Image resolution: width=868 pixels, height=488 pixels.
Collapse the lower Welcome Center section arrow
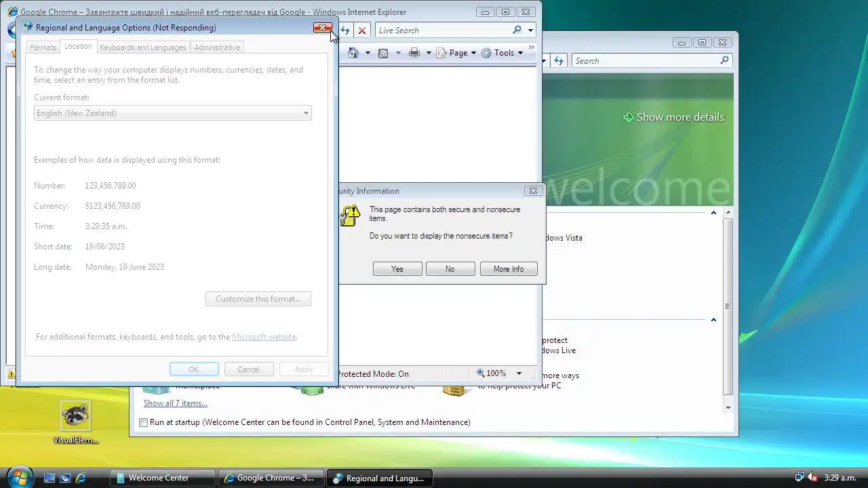pos(713,320)
